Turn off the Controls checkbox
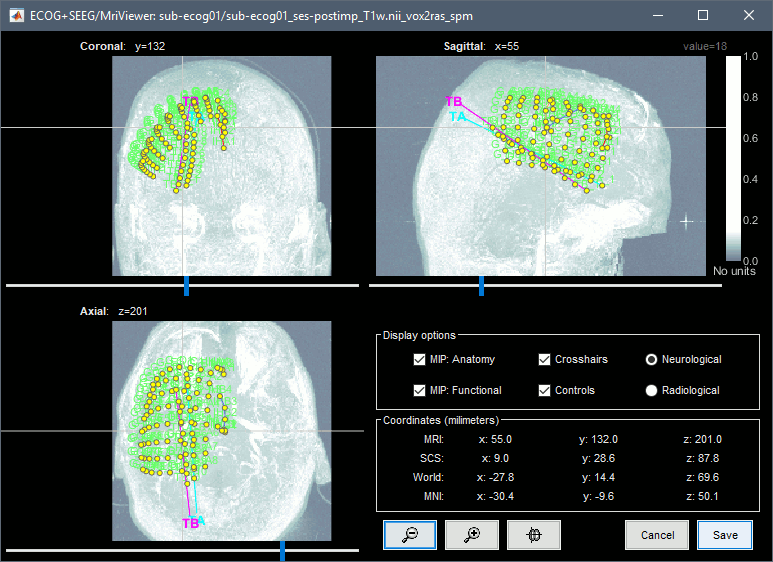This screenshot has height=562, width=773. [545, 390]
